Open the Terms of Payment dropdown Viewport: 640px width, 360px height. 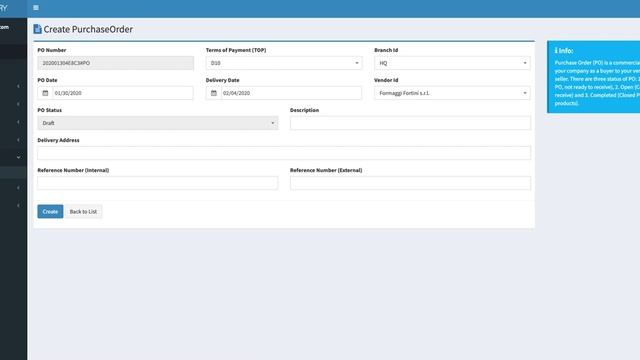point(284,63)
